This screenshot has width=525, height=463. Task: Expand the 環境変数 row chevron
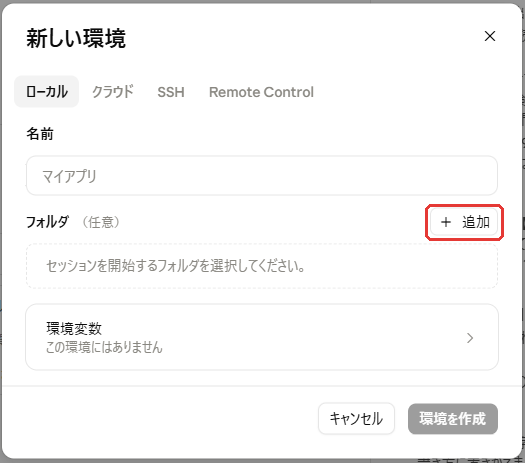(470, 338)
